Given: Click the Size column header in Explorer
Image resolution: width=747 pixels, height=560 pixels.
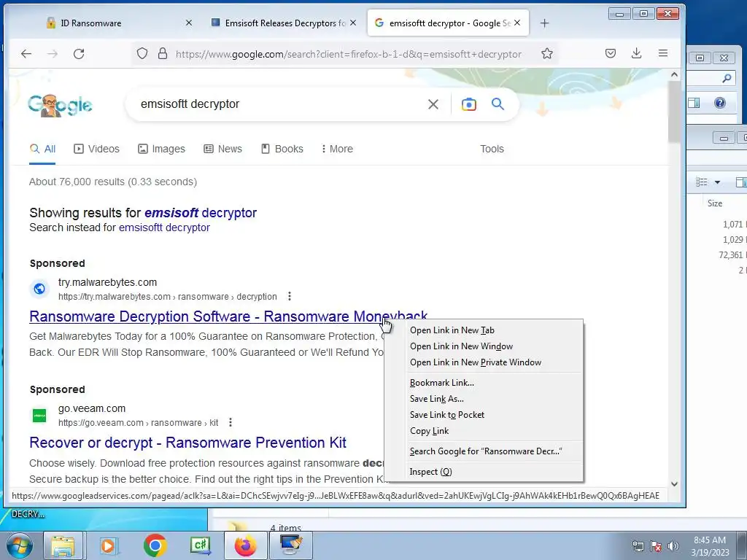Looking at the screenshot, I should point(715,203).
